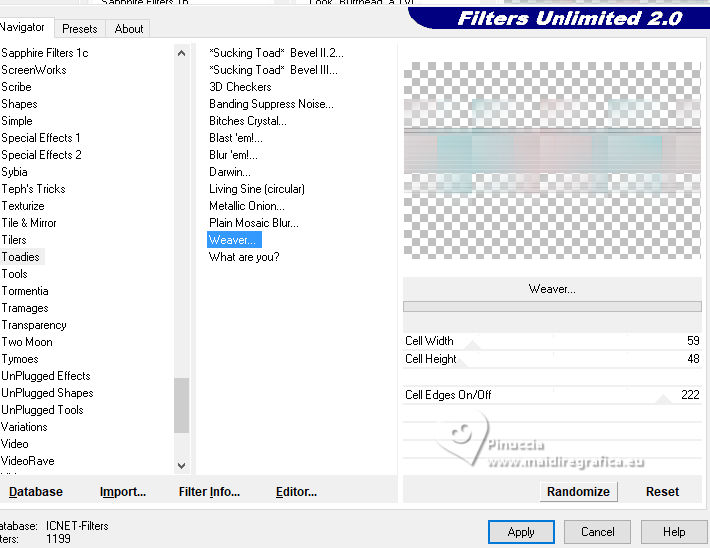Cancel the Filters Unlimited dialog
The width and height of the screenshot is (710, 548).
(x=597, y=532)
